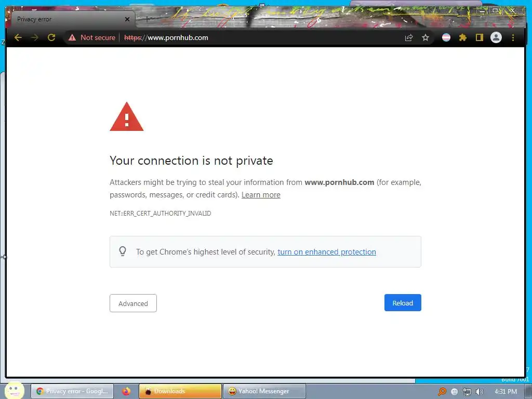Viewport: 532px width, 399px height.
Task: Close the Privacy error tab
Action: tap(127, 19)
